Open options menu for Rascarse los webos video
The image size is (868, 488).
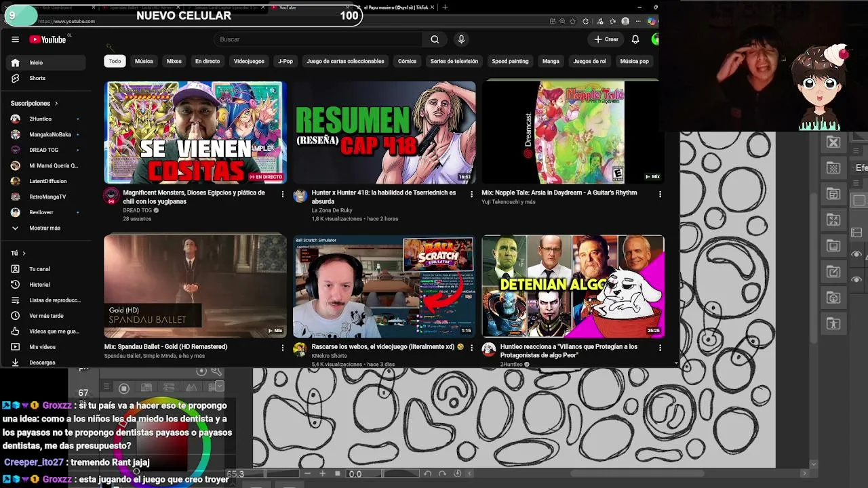pyautogui.click(x=471, y=348)
